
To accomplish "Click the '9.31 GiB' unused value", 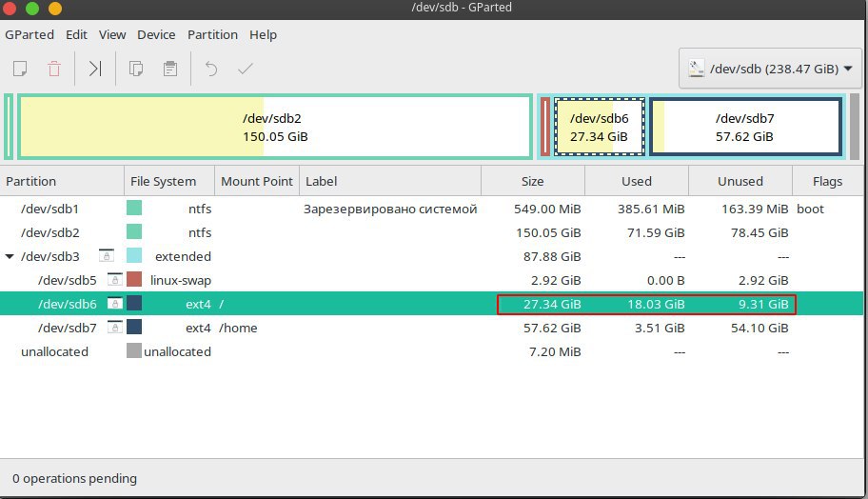I will [762, 304].
